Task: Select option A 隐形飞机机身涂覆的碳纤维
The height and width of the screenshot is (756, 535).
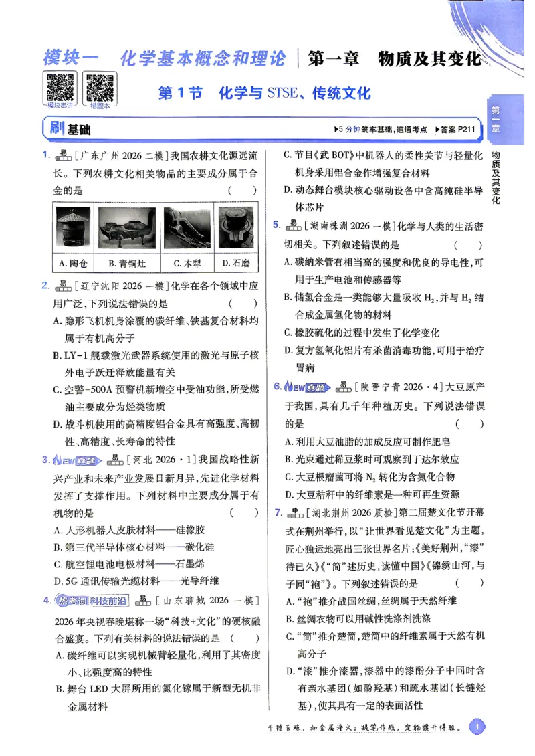Action: pyautogui.click(x=156, y=330)
